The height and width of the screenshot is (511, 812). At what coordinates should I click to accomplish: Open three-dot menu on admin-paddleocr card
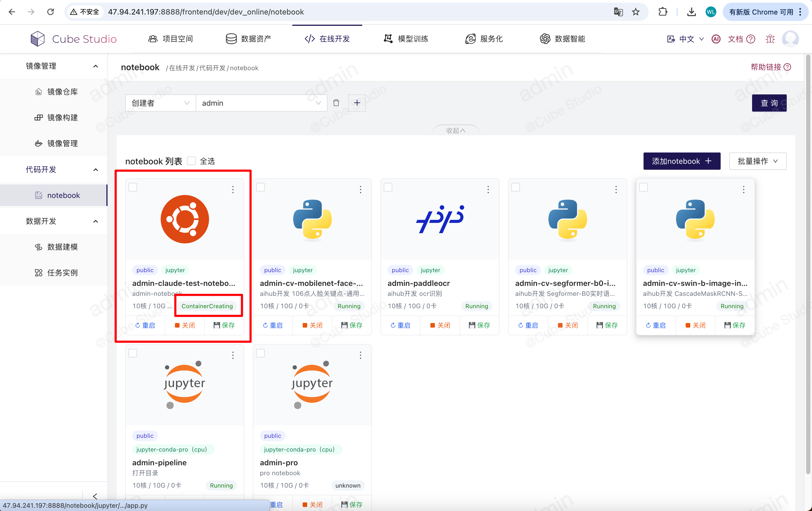[x=488, y=189]
